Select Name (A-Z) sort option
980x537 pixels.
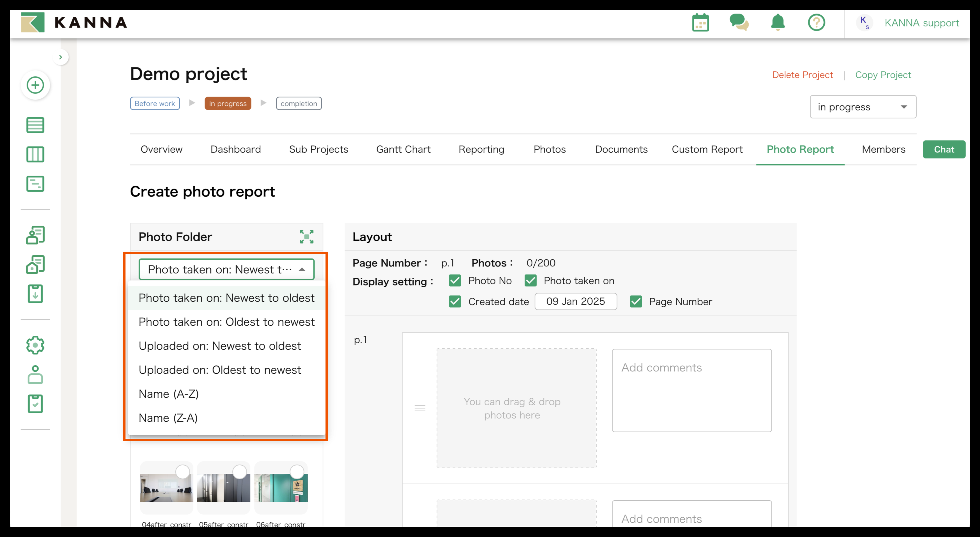click(169, 394)
